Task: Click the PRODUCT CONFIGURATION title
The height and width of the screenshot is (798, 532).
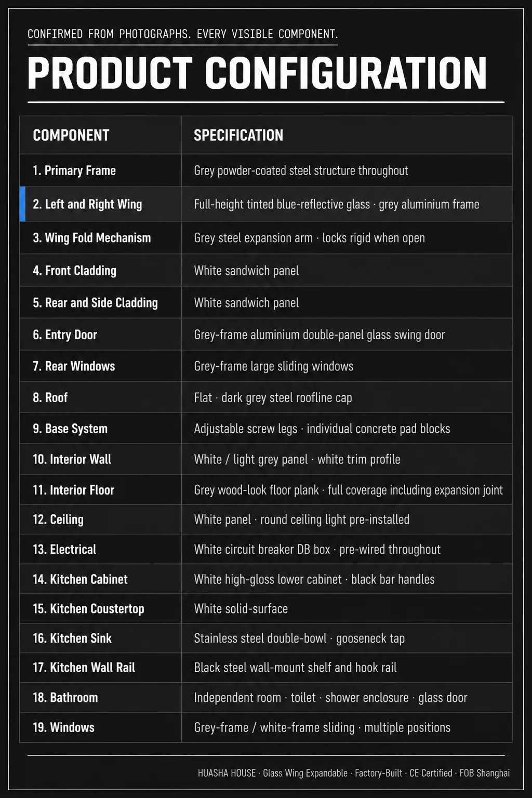Action: point(257,73)
